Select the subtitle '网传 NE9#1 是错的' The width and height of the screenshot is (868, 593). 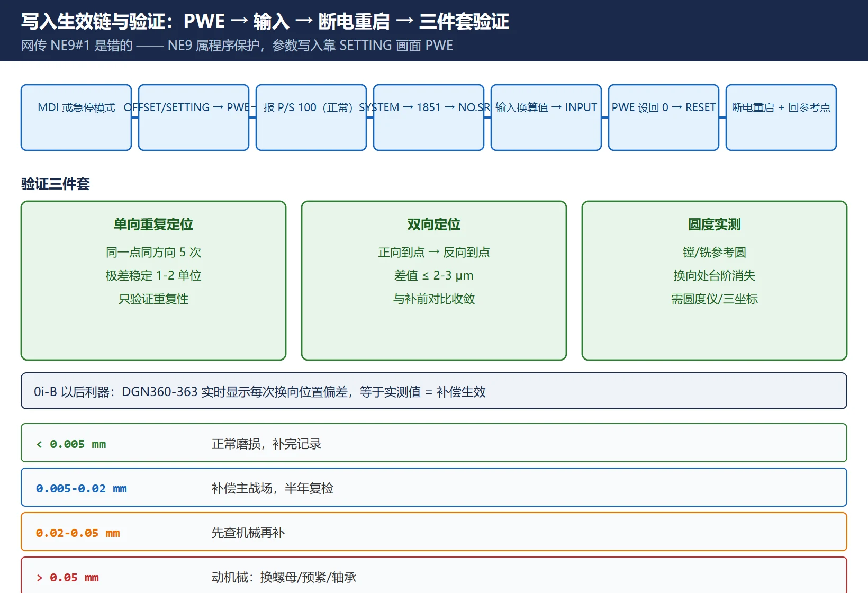(x=77, y=45)
